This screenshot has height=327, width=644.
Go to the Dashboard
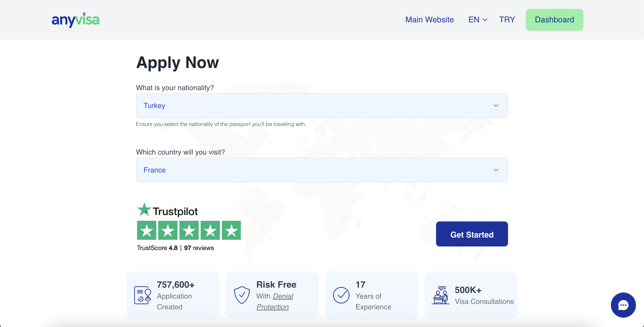[554, 19]
